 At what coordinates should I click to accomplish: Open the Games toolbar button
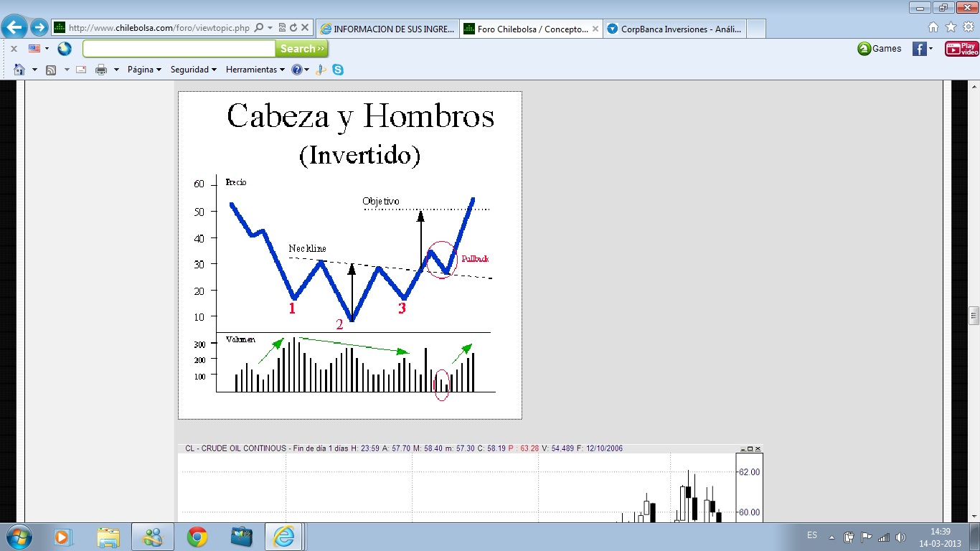pyautogui.click(x=880, y=49)
